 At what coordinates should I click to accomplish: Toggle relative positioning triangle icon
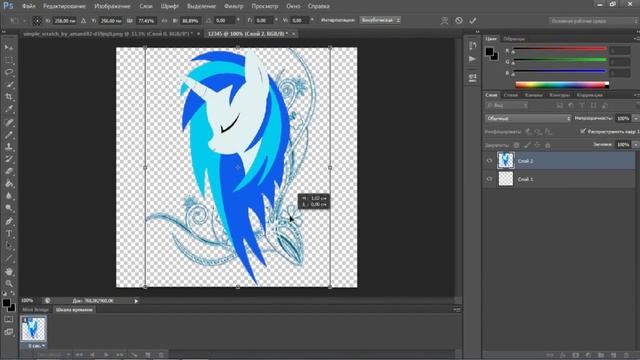click(x=83, y=20)
